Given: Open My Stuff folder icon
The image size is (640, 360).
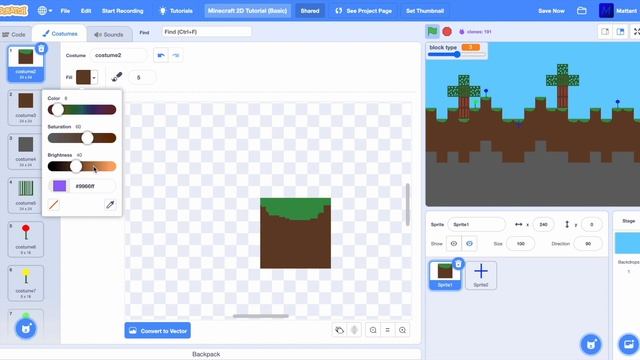Looking at the screenshot, I should (582, 11).
